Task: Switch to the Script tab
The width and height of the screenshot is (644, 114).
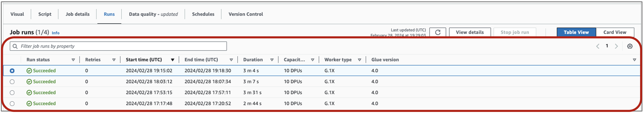Action: (45, 14)
